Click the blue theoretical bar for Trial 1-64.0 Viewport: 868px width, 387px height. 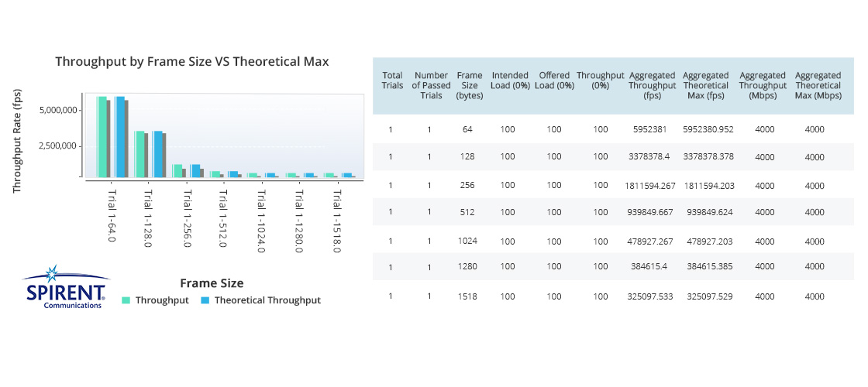(119, 136)
